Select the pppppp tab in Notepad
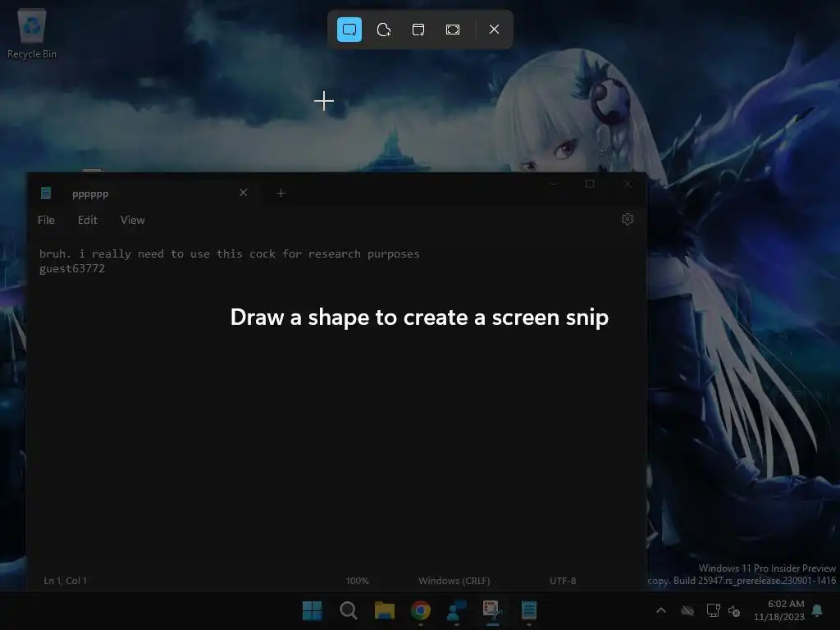This screenshot has height=630, width=840. 144,194
